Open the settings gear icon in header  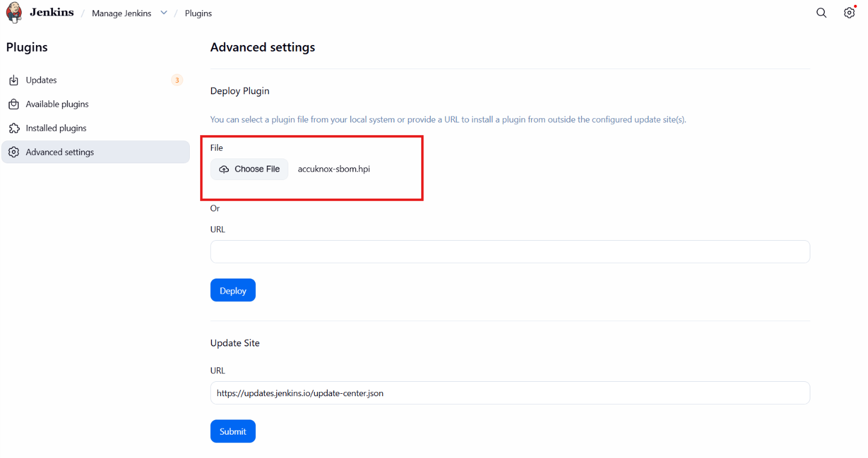[x=849, y=13]
